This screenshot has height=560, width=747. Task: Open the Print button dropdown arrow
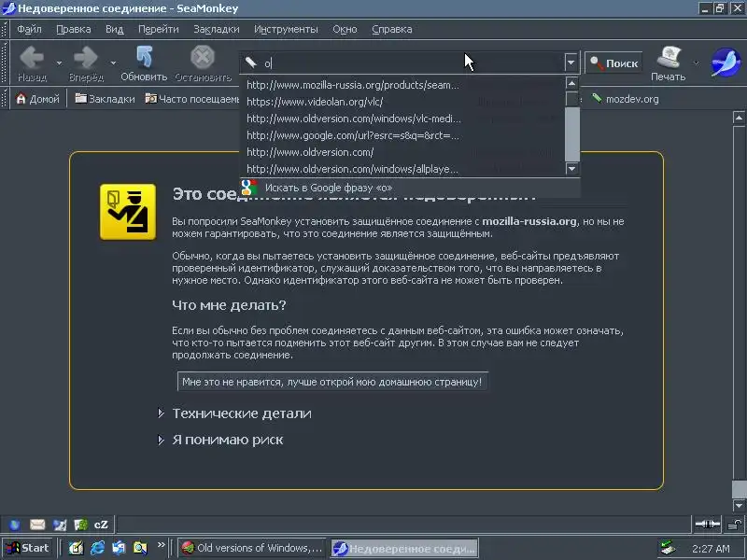696,63
